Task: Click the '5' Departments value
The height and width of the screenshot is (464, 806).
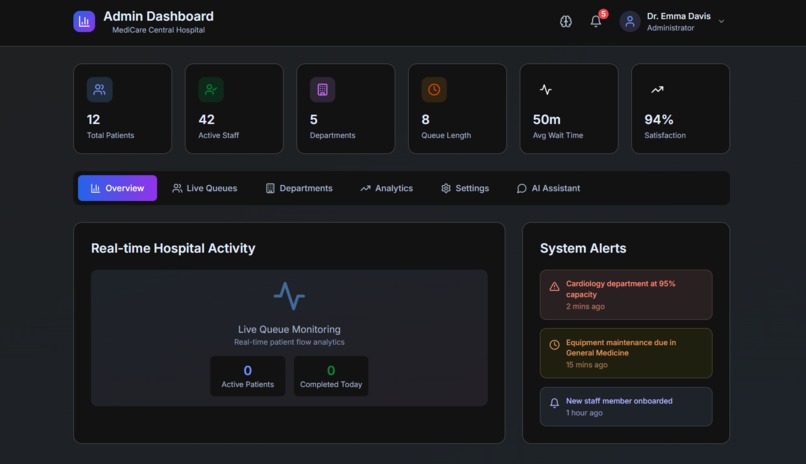Action: 314,120
